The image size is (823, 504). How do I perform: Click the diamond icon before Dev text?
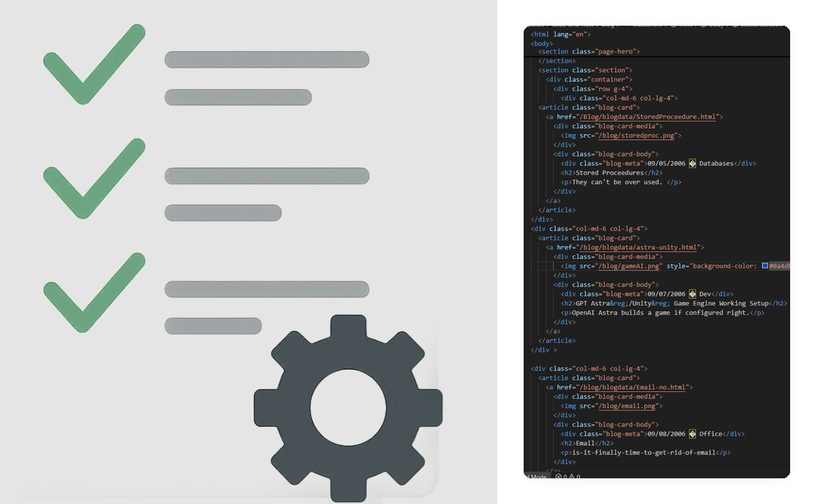[692, 294]
